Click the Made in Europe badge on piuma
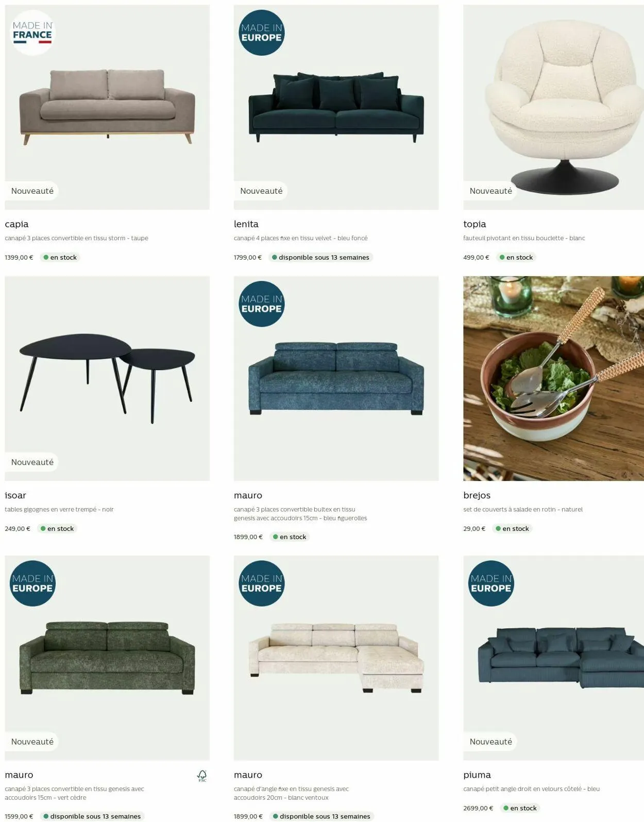This screenshot has width=644, height=822. click(x=491, y=583)
